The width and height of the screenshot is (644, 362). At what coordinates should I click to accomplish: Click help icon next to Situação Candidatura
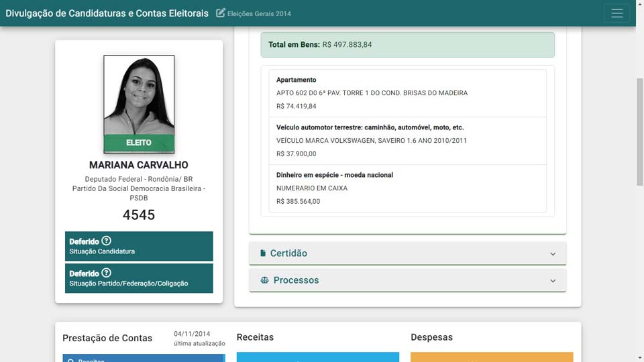[x=107, y=241]
